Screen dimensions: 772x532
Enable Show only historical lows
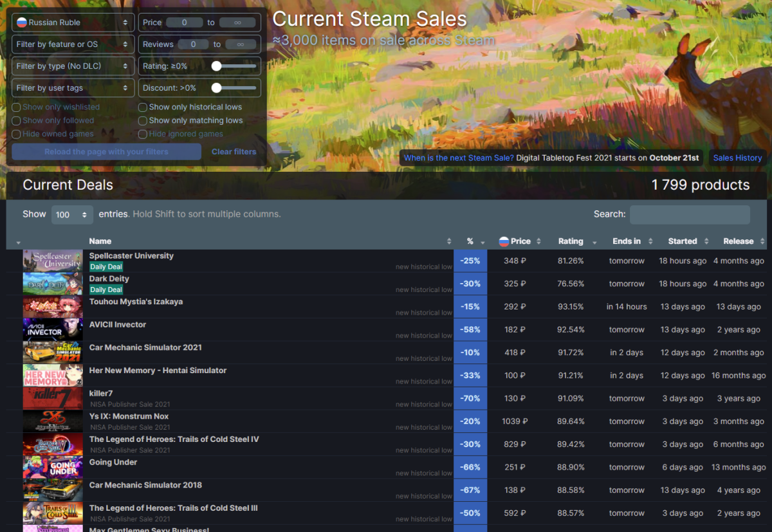(x=143, y=107)
